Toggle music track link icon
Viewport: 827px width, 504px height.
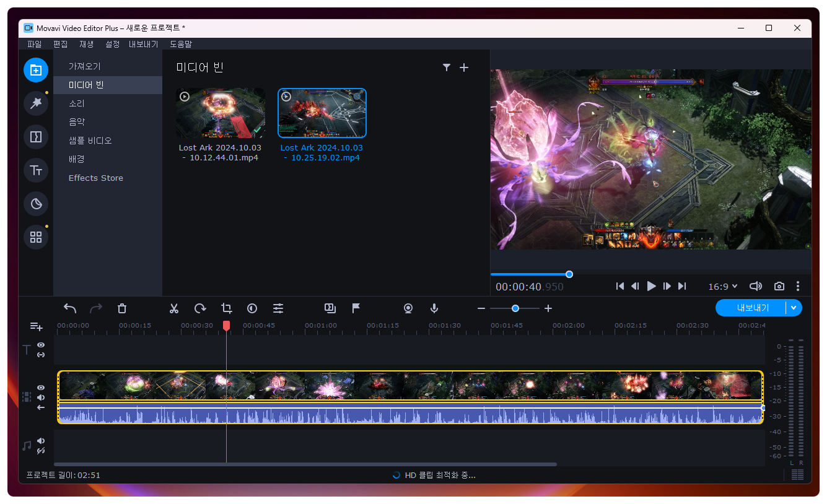pyautogui.click(x=41, y=451)
